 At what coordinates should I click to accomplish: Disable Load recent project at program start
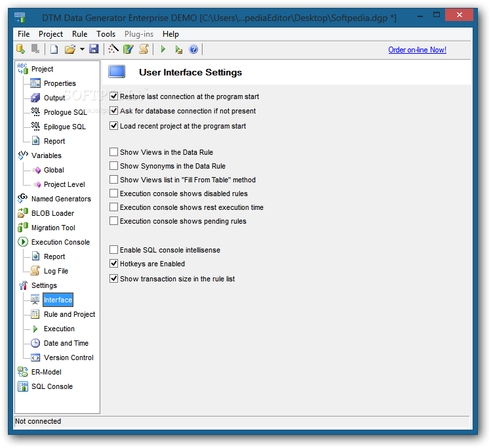[x=113, y=126]
